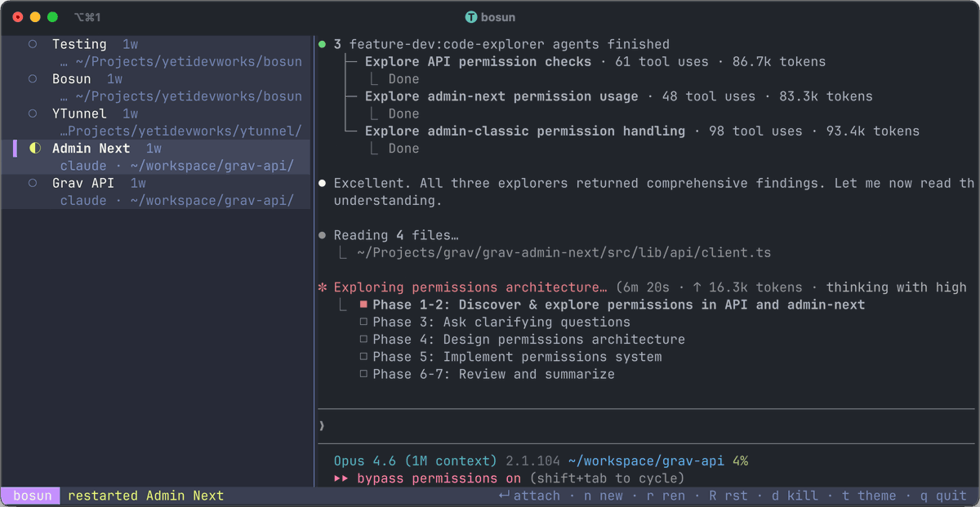Image resolution: width=980 pixels, height=507 pixels.
Task: Click the q quit shortcut
Action: [x=943, y=496]
